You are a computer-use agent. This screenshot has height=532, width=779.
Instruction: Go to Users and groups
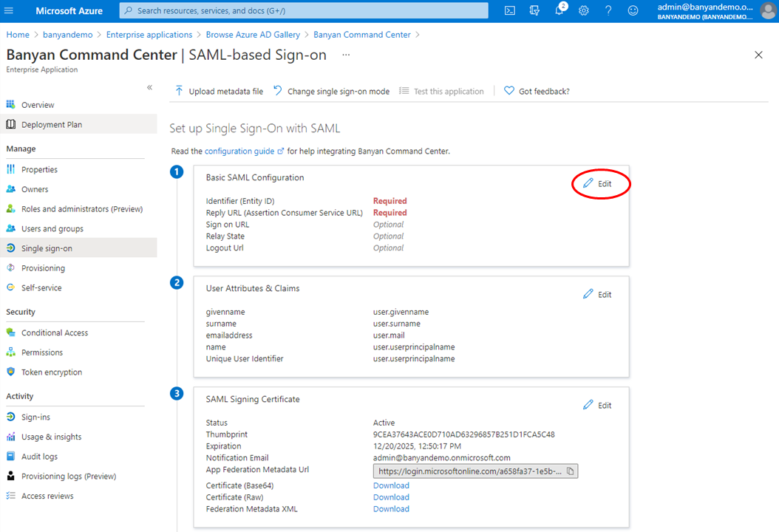[x=52, y=229]
